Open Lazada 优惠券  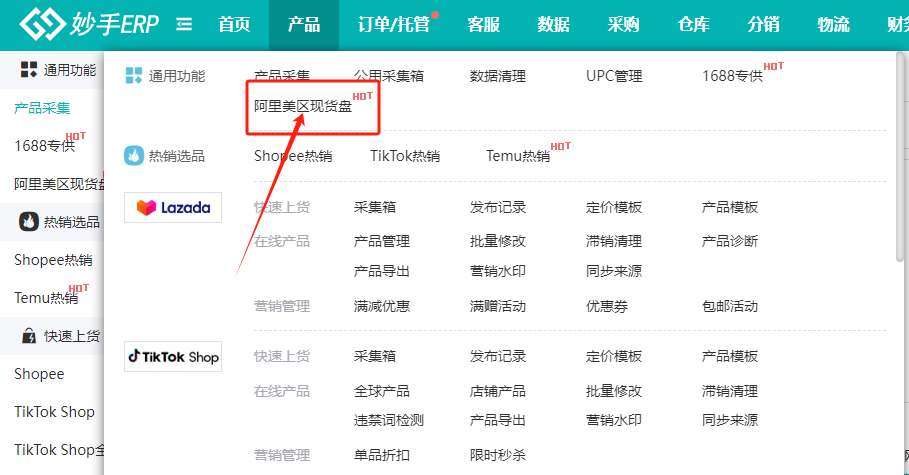(607, 306)
